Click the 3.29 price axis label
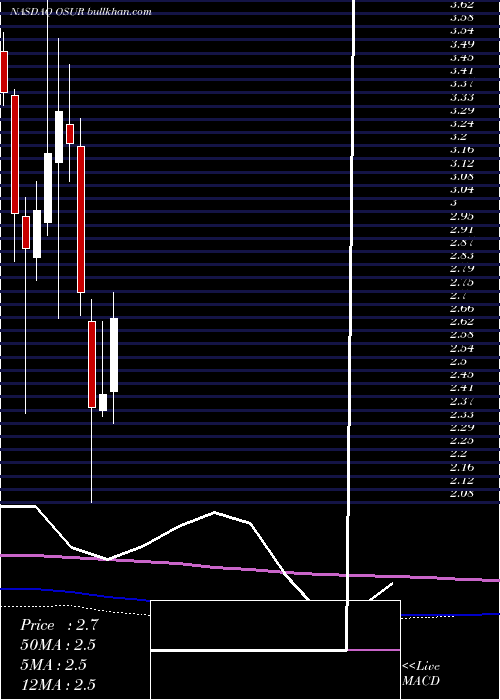This screenshot has width=500, height=700. [462, 110]
